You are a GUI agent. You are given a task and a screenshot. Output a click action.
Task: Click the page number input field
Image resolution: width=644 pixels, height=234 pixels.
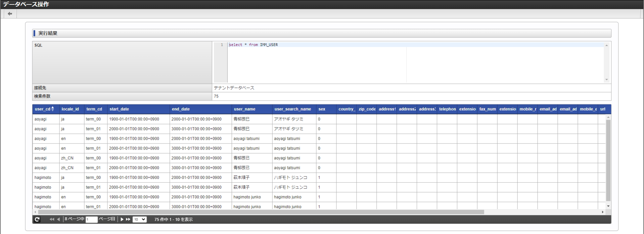(x=91, y=220)
